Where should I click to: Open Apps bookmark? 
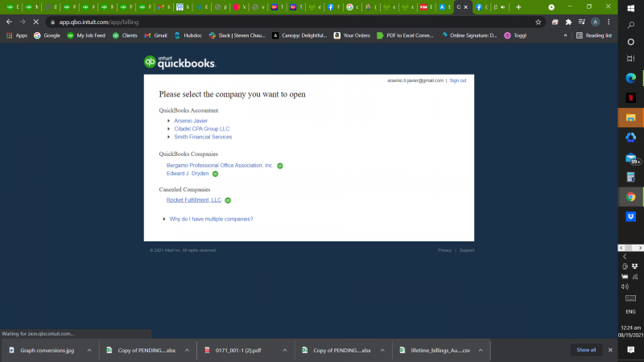point(17,35)
